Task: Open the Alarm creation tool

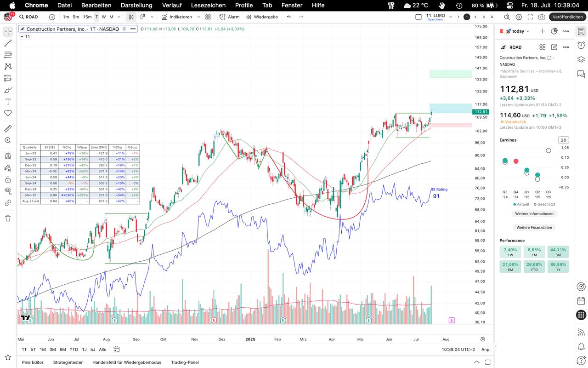Action: 229,17
